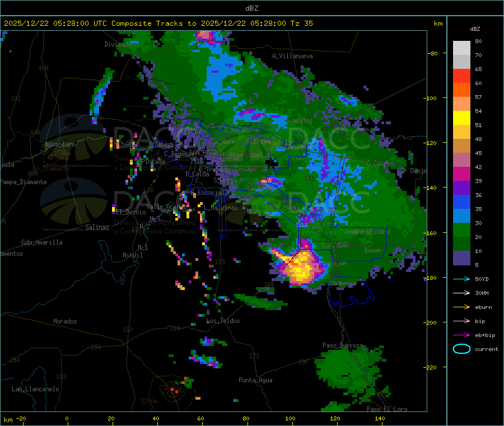Select the bright yellow 51-54 dBZ swatch
The width and height of the screenshot is (504, 426).
coord(461,118)
